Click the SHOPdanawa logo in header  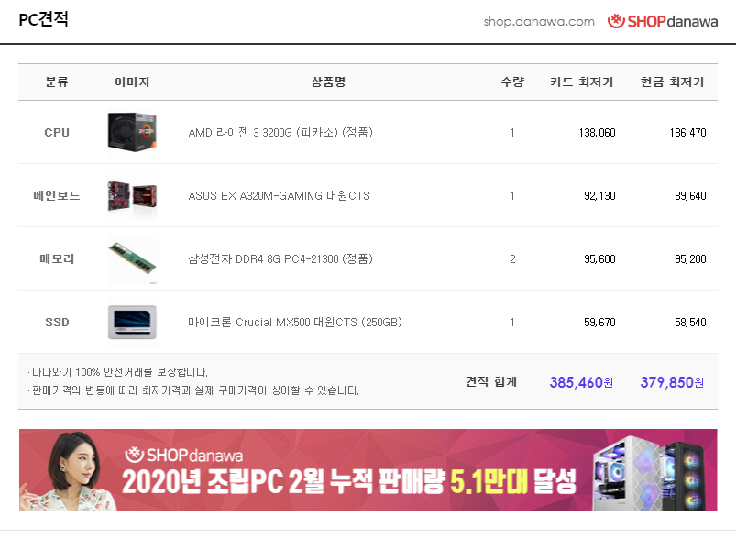[x=663, y=21]
